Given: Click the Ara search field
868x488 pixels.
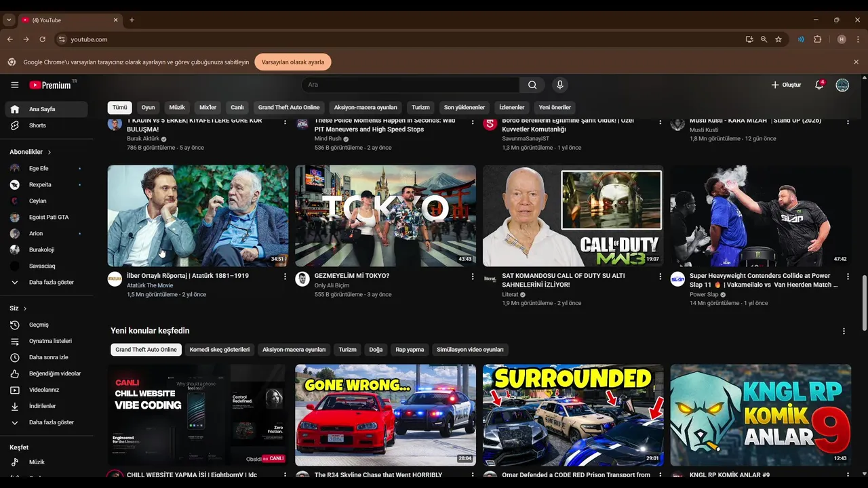Looking at the screenshot, I should (410, 85).
